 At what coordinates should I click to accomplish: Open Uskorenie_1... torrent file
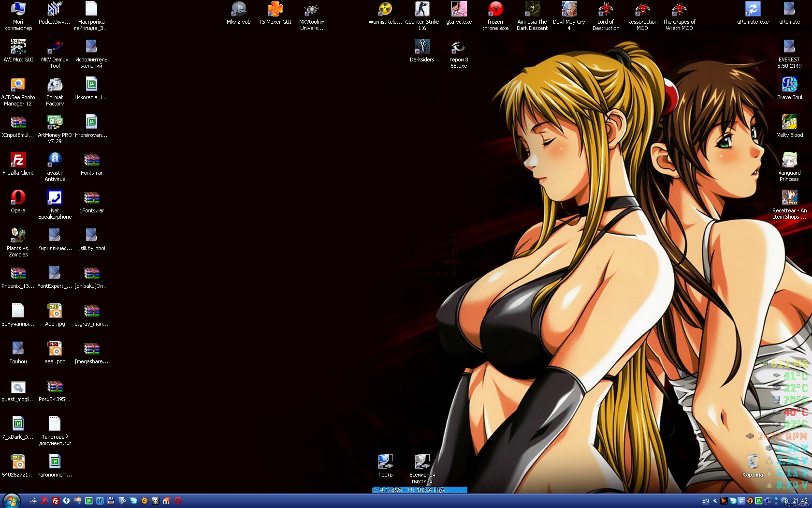(x=91, y=88)
